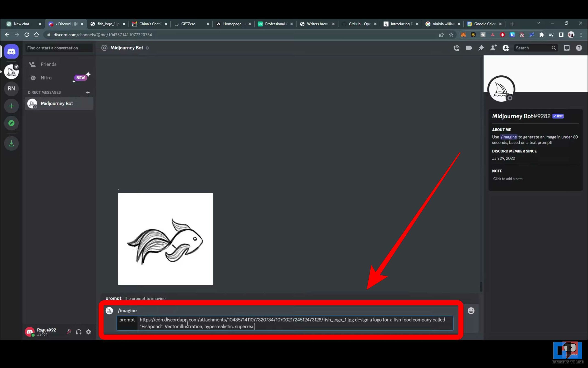This screenshot has height=368, width=588.
Task: Switch to the Writers brew tab
Action: click(317, 24)
